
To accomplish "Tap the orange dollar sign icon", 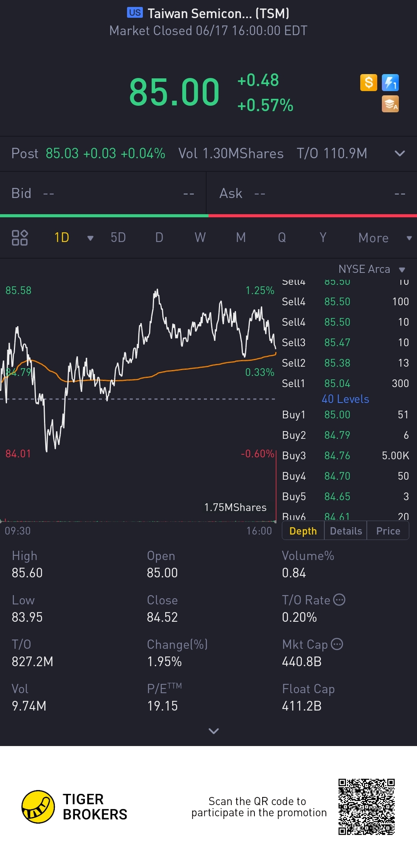I will (368, 83).
